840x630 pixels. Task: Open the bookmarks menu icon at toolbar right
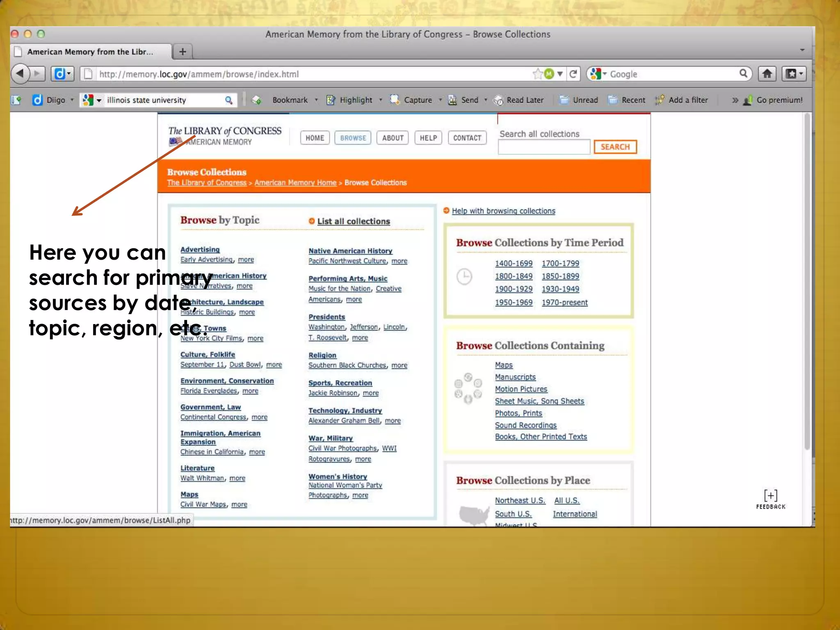(x=794, y=74)
